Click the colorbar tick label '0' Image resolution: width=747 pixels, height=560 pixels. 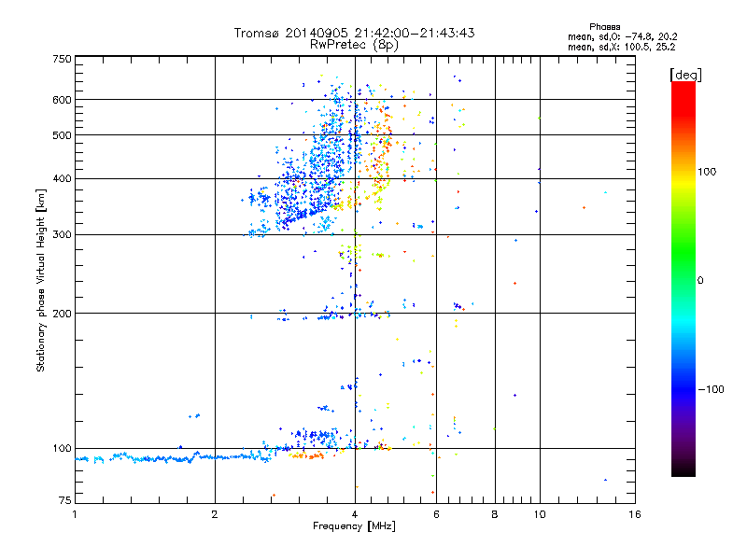[x=700, y=281]
